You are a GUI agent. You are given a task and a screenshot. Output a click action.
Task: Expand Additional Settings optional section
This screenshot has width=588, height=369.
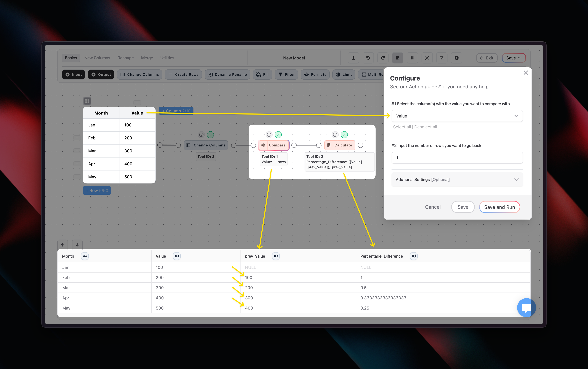pos(457,180)
